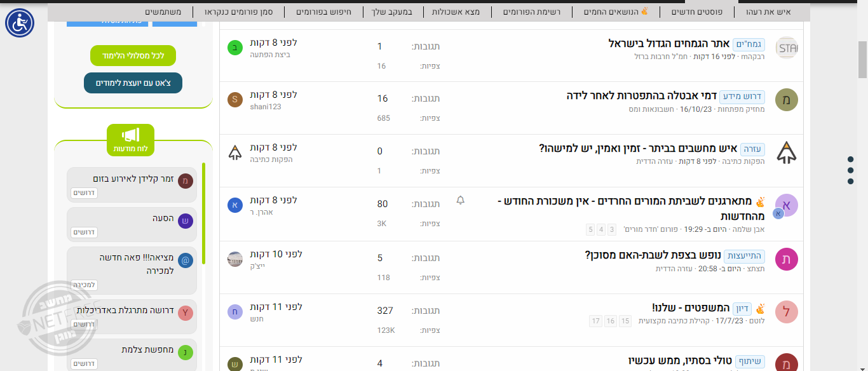This screenshot has height=371, width=868.
Task: Click the blue א avatar of אהרן. ר
Action: pyautogui.click(x=235, y=205)
